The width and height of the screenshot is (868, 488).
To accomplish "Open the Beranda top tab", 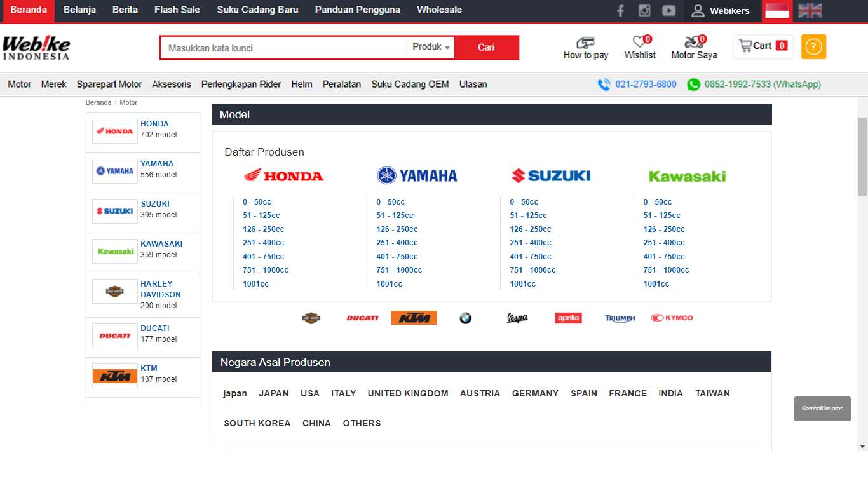I will [29, 10].
